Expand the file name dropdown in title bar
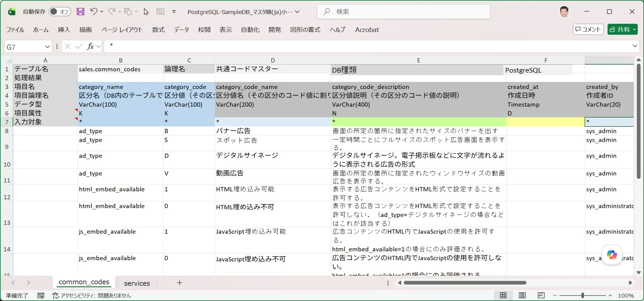Viewport: 644px width, 301px height. pyautogui.click(x=297, y=12)
